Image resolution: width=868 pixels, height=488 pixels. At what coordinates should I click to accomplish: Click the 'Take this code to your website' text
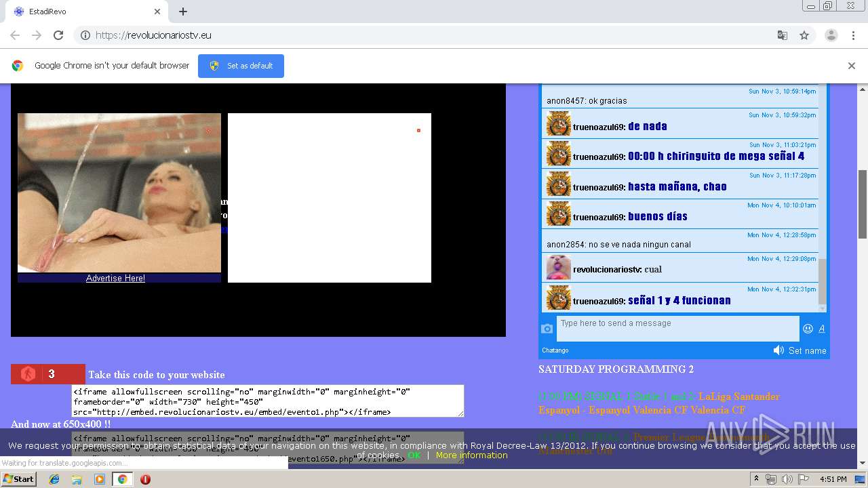pyautogui.click(x=156, y=375)
